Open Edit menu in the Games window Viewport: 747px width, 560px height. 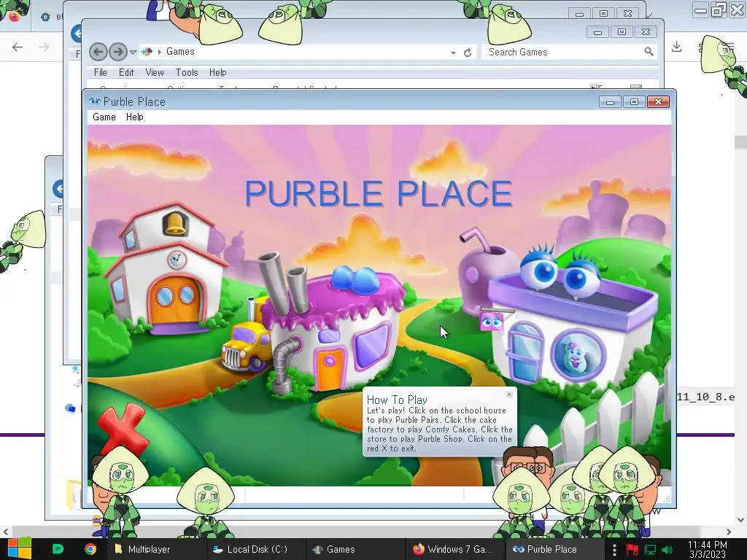point(126,72)
